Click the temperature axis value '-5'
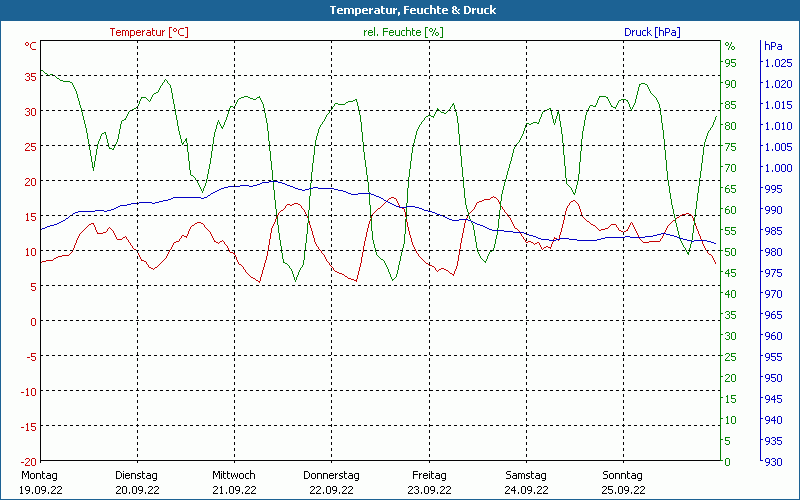Viewport: 800px width, 500px height. click(32, 357)
